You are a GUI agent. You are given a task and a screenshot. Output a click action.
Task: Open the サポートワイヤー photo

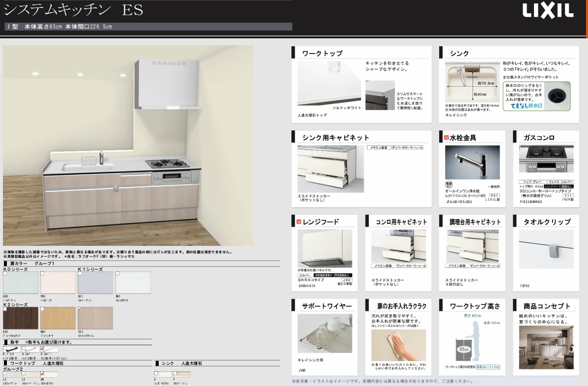325,333
